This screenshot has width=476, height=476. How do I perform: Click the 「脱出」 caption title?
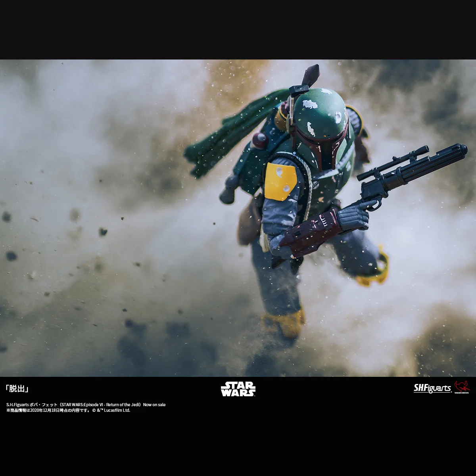click(17, 388)
